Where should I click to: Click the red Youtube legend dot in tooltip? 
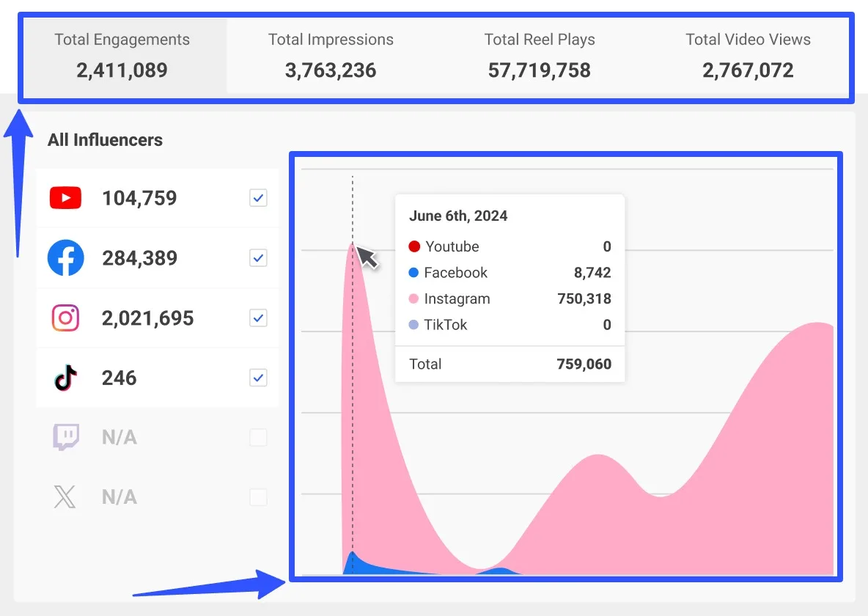click(414, 246)
